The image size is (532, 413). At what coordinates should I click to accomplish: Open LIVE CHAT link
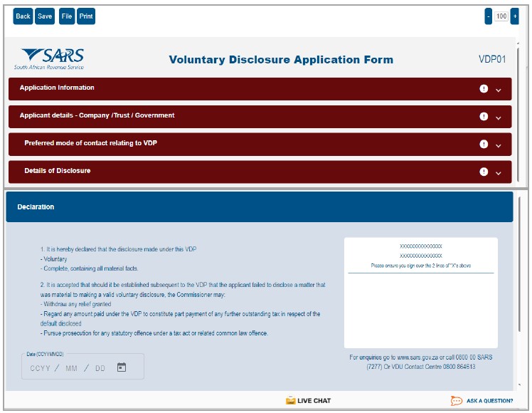click(x=314, y=401)
